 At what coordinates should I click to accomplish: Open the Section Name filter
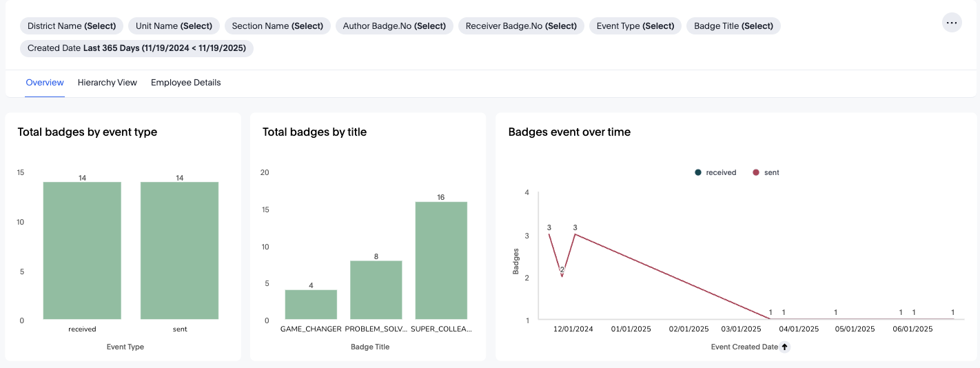pos(277,26)
